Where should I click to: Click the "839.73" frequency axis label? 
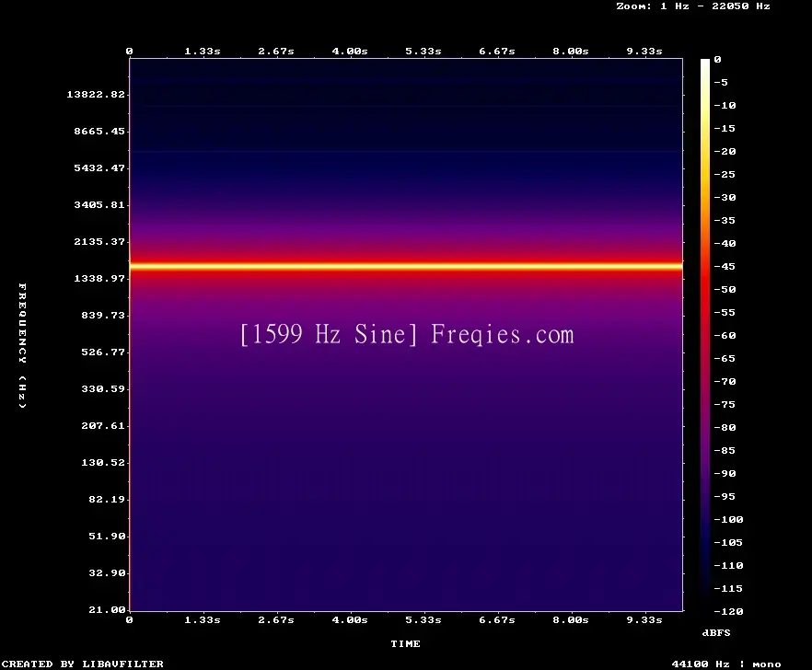103,316
